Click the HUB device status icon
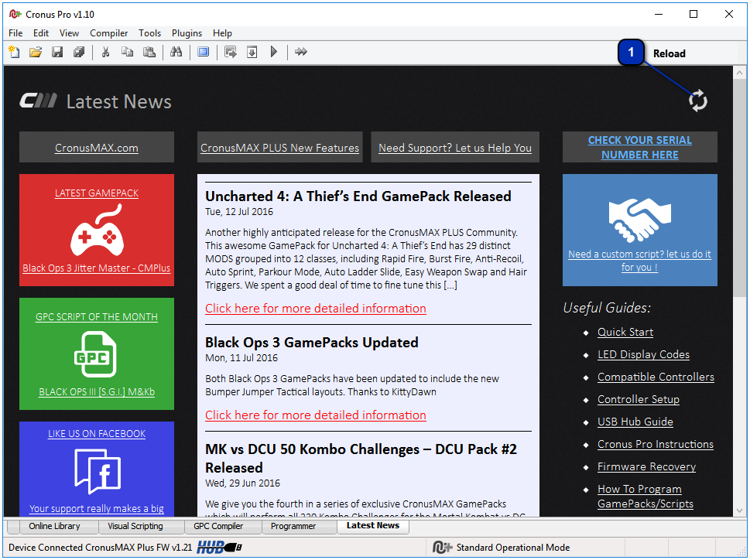Screen dimensions: 750x560 219,547
